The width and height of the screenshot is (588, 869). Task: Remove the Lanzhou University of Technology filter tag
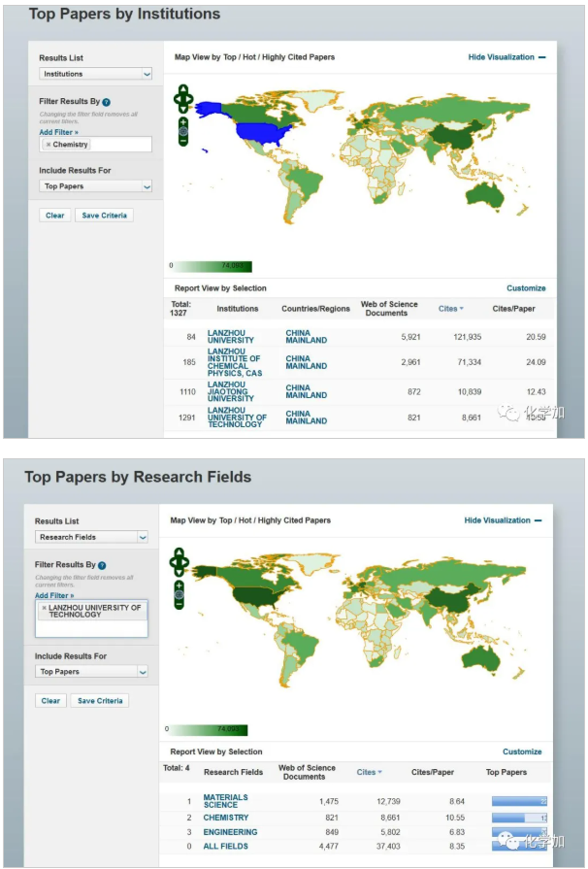coord(44,608)
